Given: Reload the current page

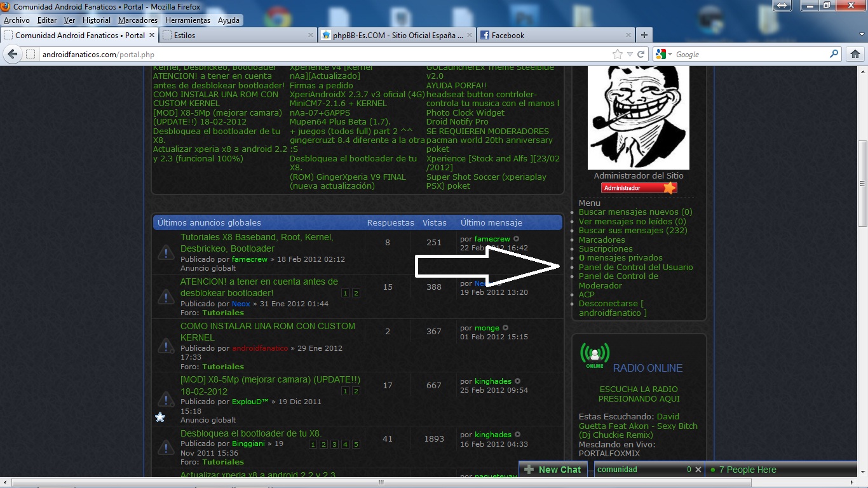Looking at the screenshot, I should tap(641, 55).
